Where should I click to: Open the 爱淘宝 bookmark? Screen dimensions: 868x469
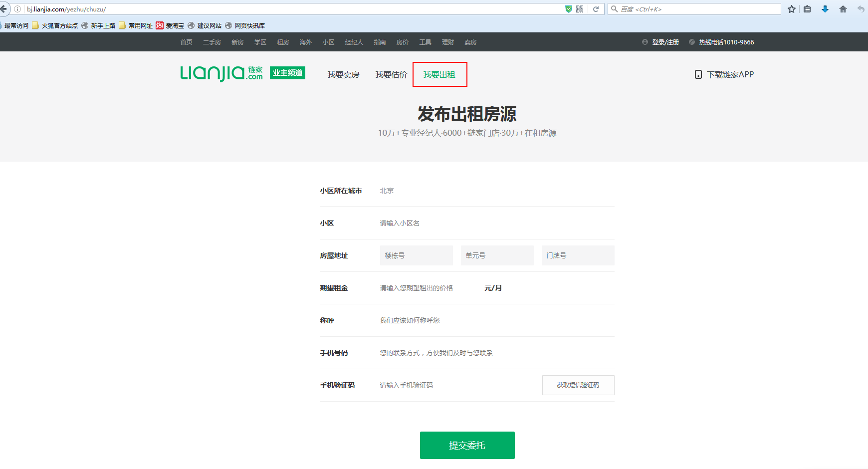pos(170,25)
